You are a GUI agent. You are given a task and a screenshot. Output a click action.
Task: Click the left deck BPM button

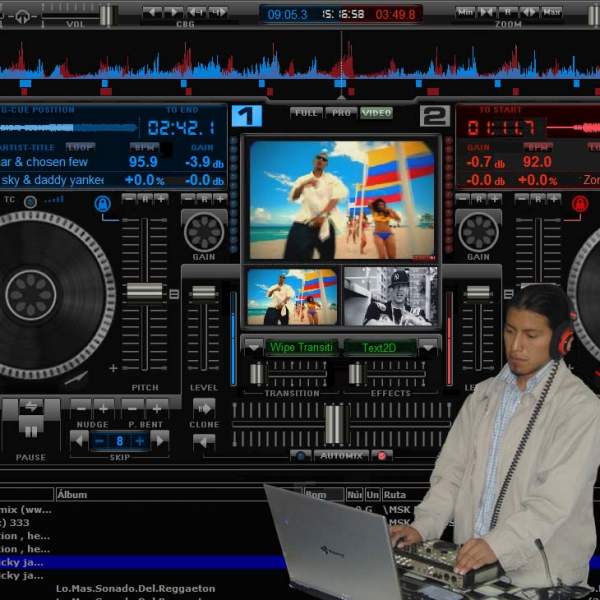(144, 147)
